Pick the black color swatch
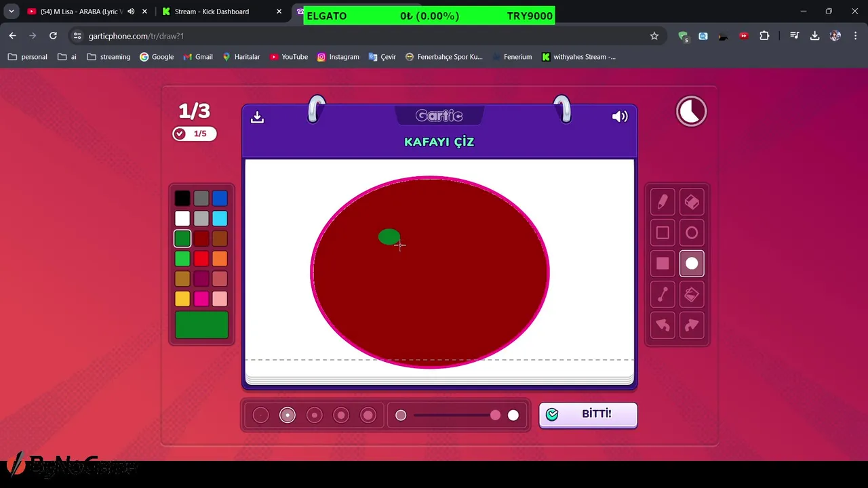 click(x=182, y=198)
